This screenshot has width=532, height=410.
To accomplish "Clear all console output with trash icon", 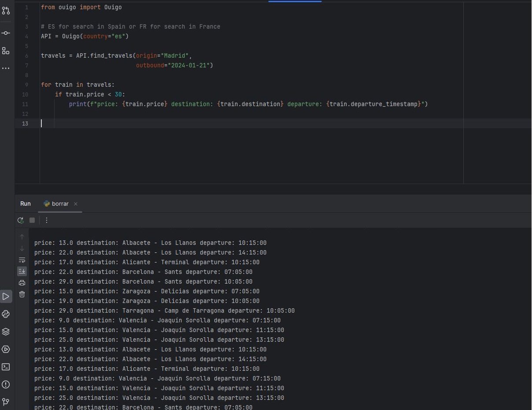I will coord(22,294).
